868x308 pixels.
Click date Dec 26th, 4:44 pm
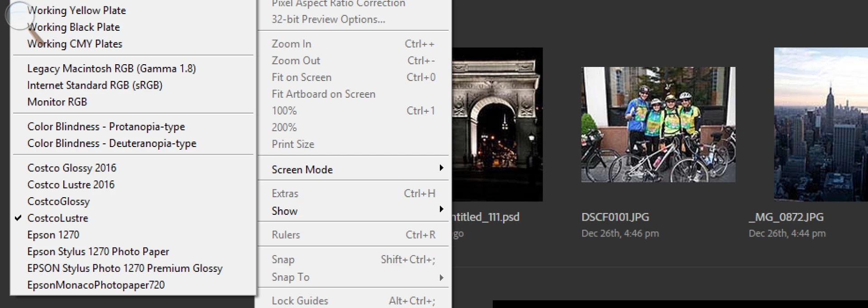(x=787, y=234)
